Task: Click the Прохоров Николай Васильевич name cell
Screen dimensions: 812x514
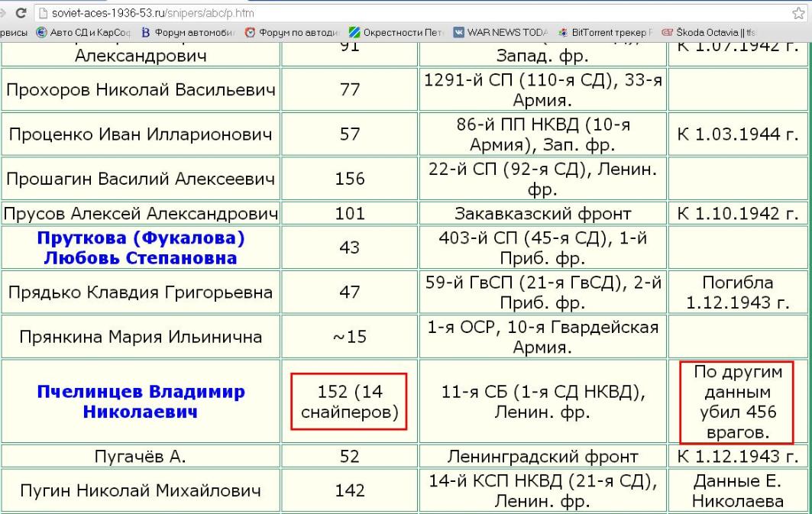Action: [141, 91]
